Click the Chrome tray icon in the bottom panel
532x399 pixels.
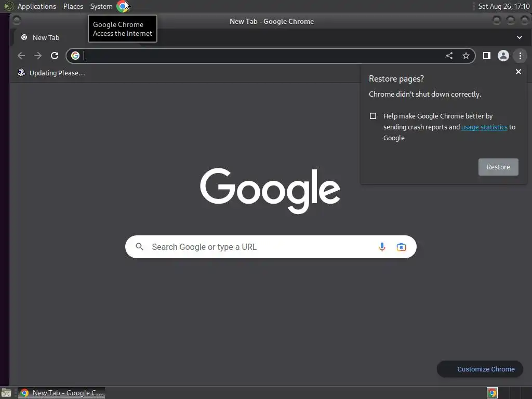point(492,393)
